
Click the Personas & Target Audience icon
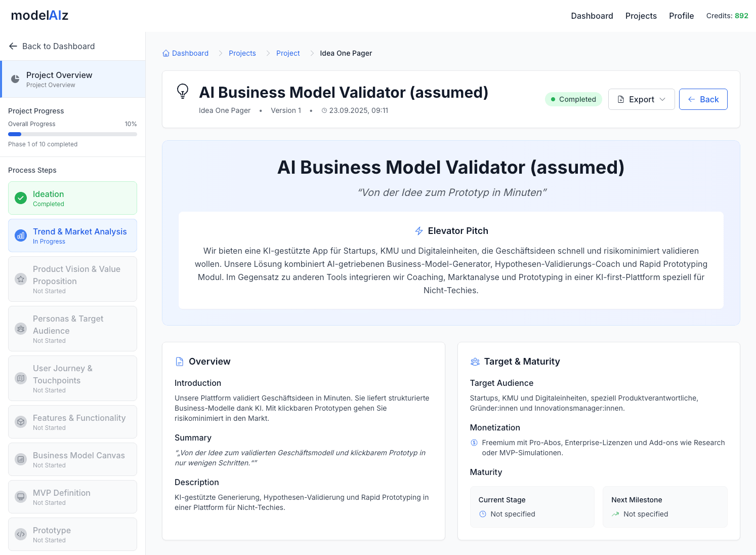[x=21, y=329]
